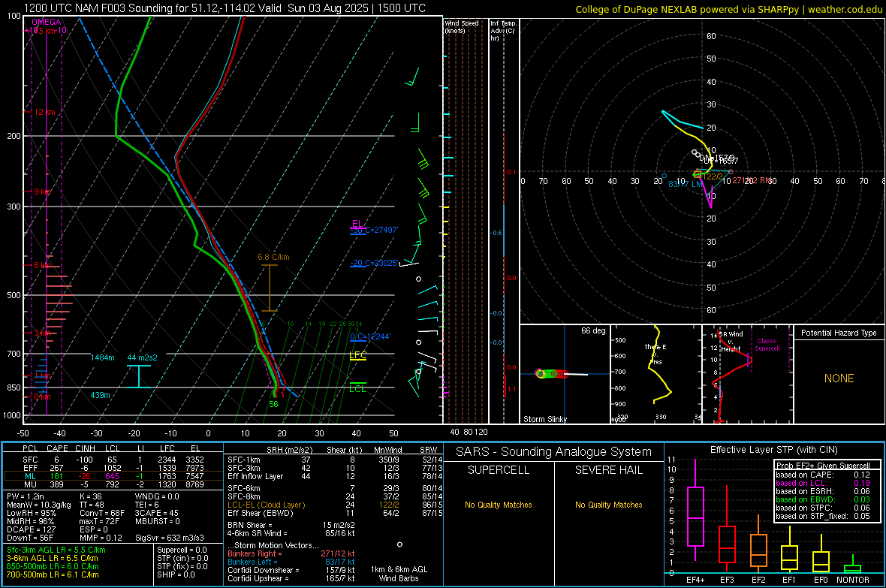Click the '271/12 RM' hodograph storm motion label
Viewport: 886px width, 588px height.
[x=752, y=180]
